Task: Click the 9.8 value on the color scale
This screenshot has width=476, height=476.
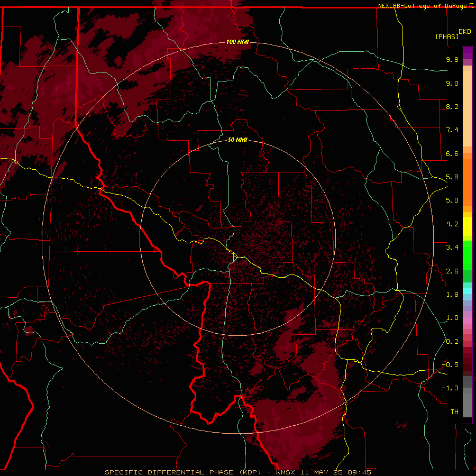Action: click(452, 59)
